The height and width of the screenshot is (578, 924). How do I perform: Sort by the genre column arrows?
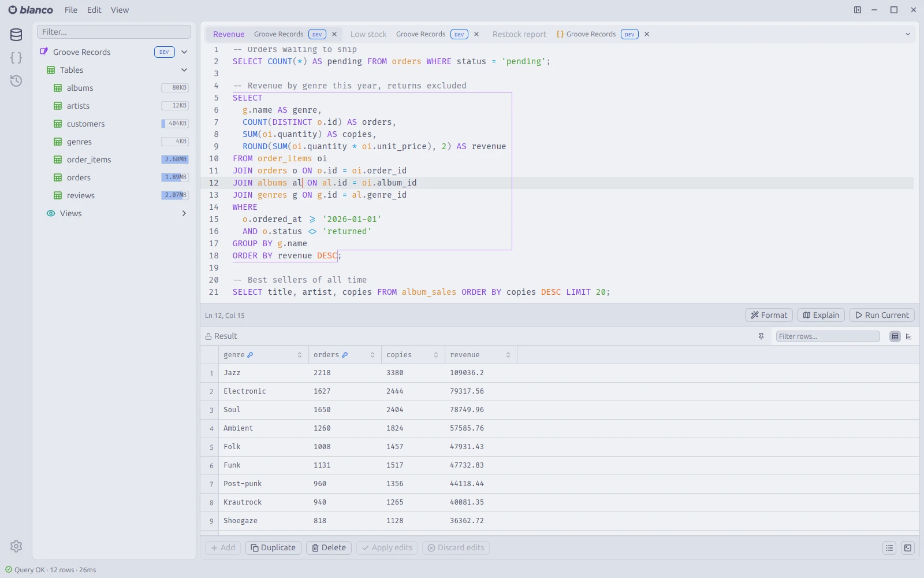pos(300,355)
